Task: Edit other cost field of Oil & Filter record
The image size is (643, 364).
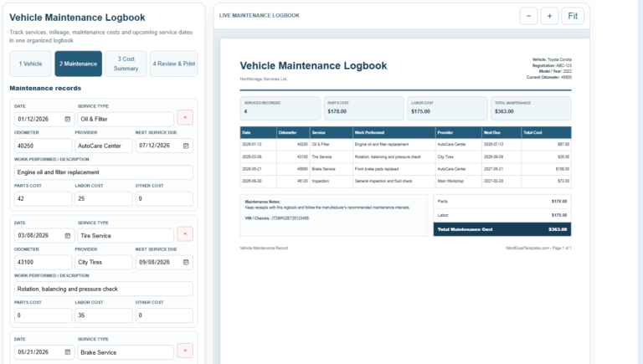Action: point(164,198)
